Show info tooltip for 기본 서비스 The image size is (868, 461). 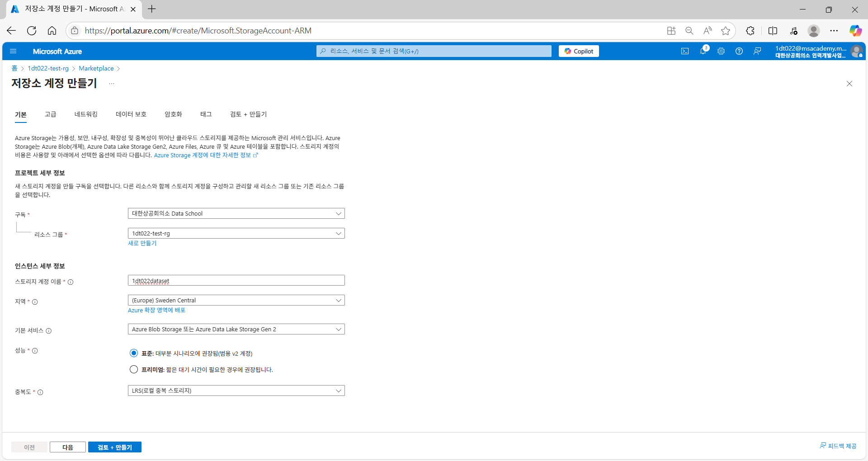[x=49, y=331]
